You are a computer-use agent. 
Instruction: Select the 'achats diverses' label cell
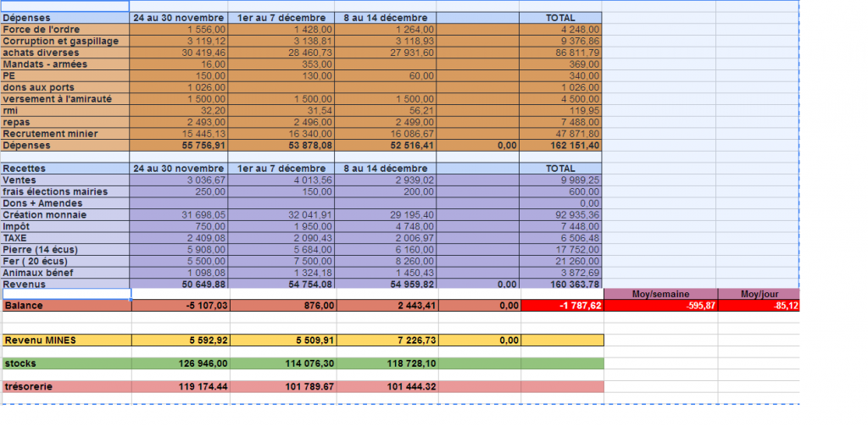point(65,53)
